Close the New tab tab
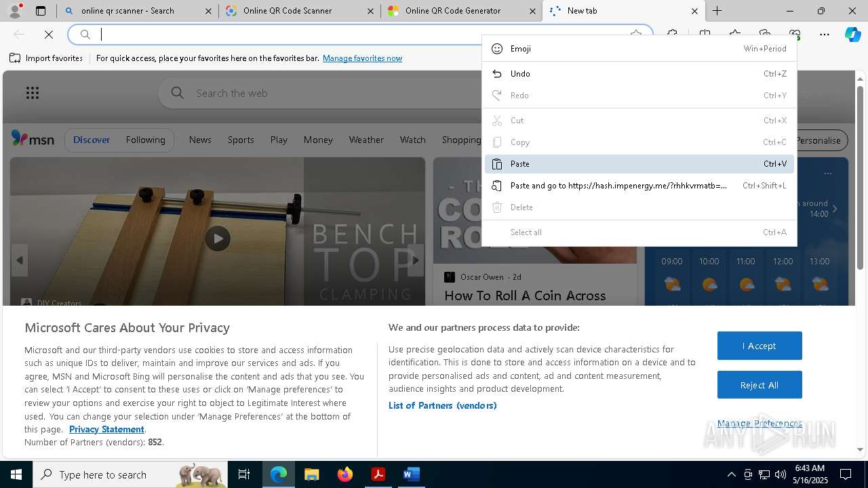 coord(694,11)
